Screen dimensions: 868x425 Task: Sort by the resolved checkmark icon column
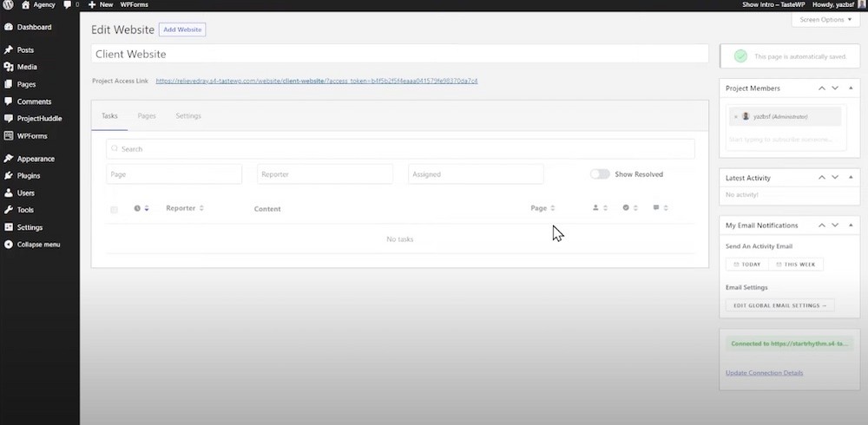tap(630, 208)
